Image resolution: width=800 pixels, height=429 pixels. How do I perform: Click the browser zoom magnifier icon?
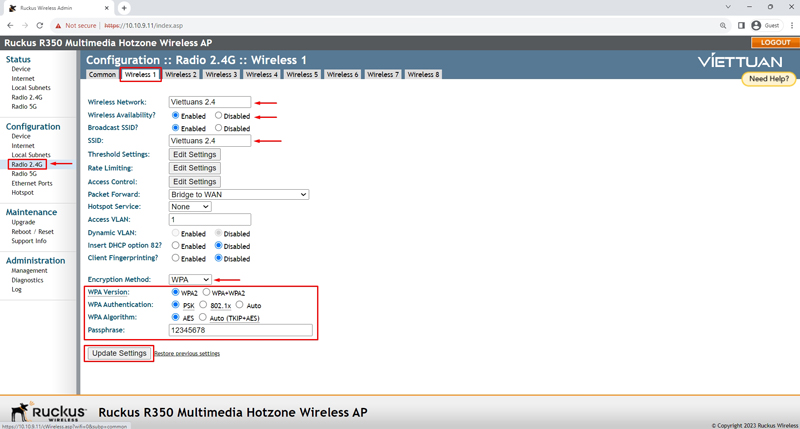pyautogui.click(x=723, y=25)
